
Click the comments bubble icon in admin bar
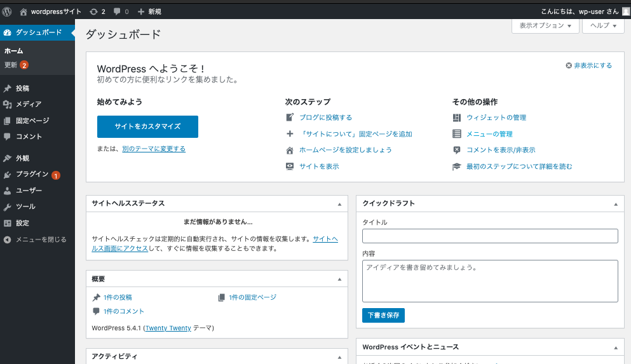point(117,11)
